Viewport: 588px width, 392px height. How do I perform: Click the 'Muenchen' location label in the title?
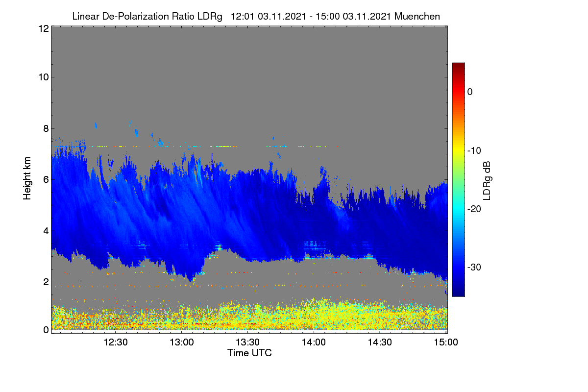[x=417, y=16]
